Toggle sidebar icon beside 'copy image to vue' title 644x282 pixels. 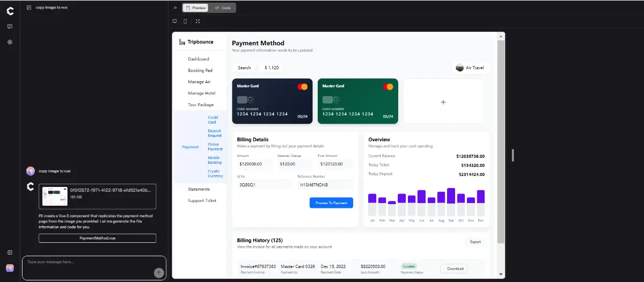click(x=29, y=8)
